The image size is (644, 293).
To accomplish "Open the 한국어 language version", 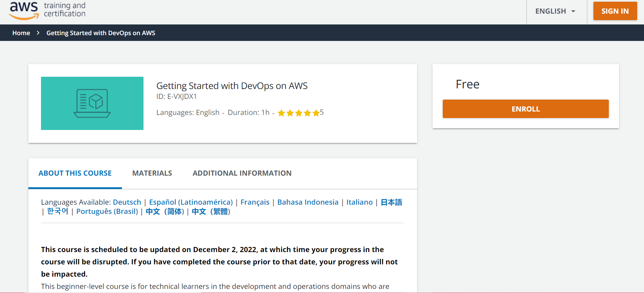I will (58, 211).
